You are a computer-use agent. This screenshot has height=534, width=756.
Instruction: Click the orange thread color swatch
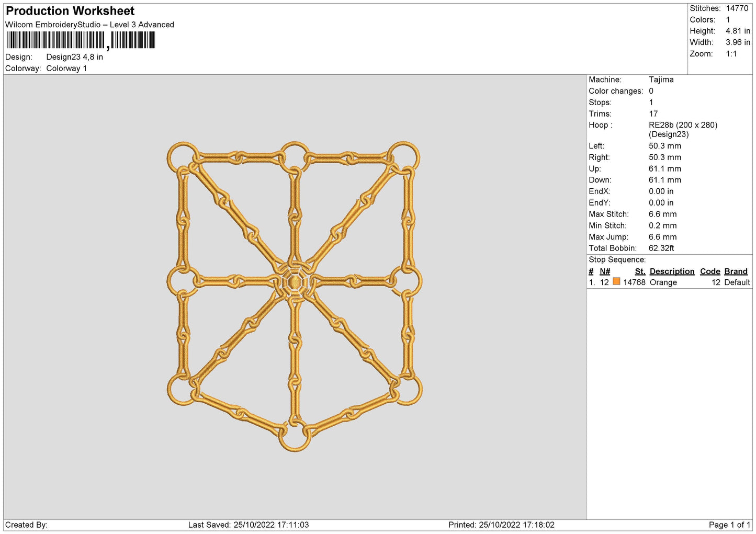[616, 281]
